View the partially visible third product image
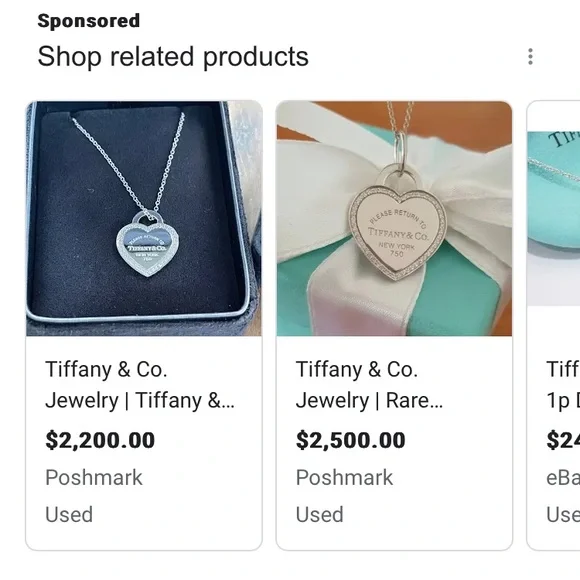 554,218
